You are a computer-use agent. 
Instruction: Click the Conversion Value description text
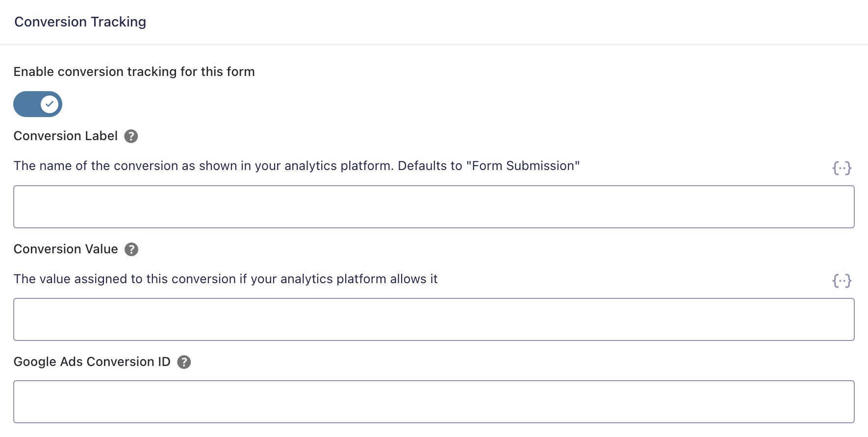tap(226, 279)
